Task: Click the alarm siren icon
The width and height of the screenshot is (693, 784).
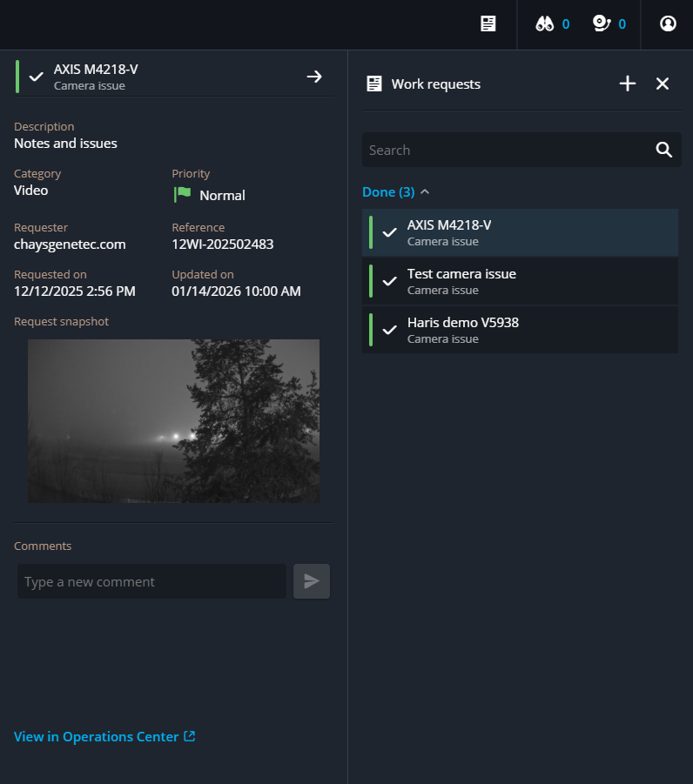Action: [x=602, y=23]
